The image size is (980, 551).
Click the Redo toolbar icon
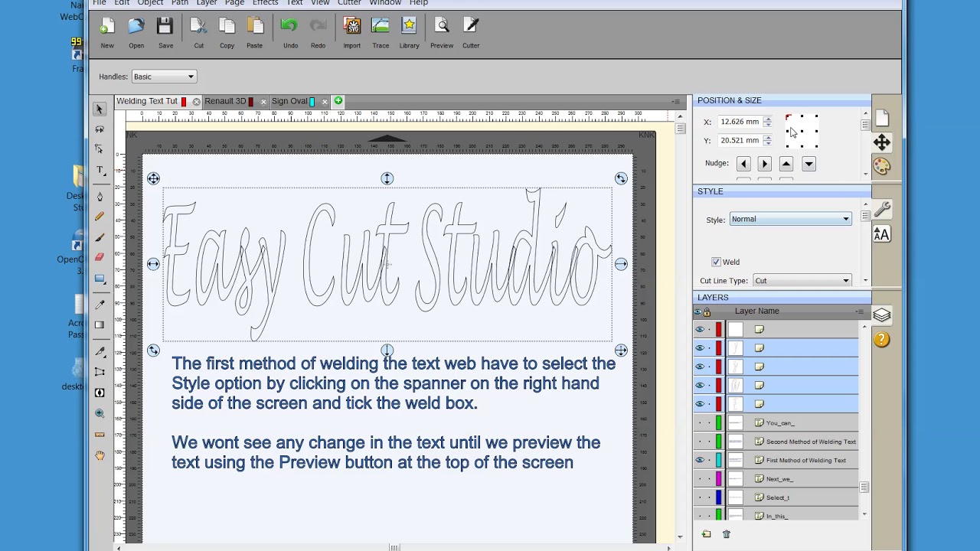[318, 33]
